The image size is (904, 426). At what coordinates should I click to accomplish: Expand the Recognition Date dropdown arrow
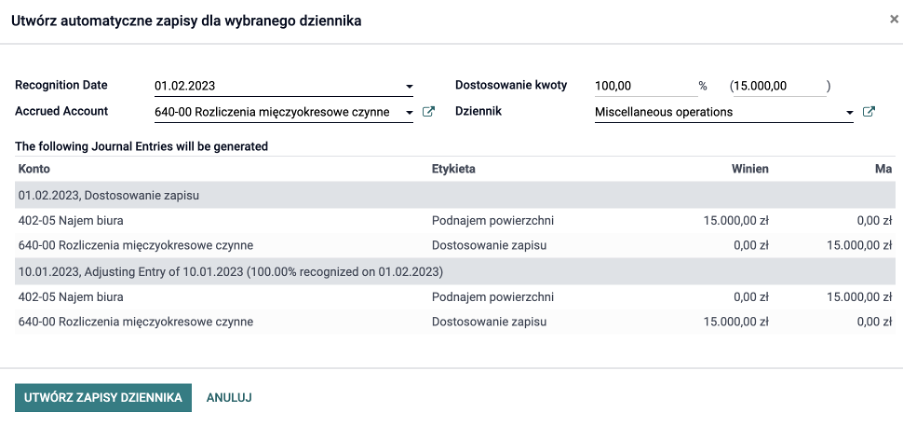[409, 86]
